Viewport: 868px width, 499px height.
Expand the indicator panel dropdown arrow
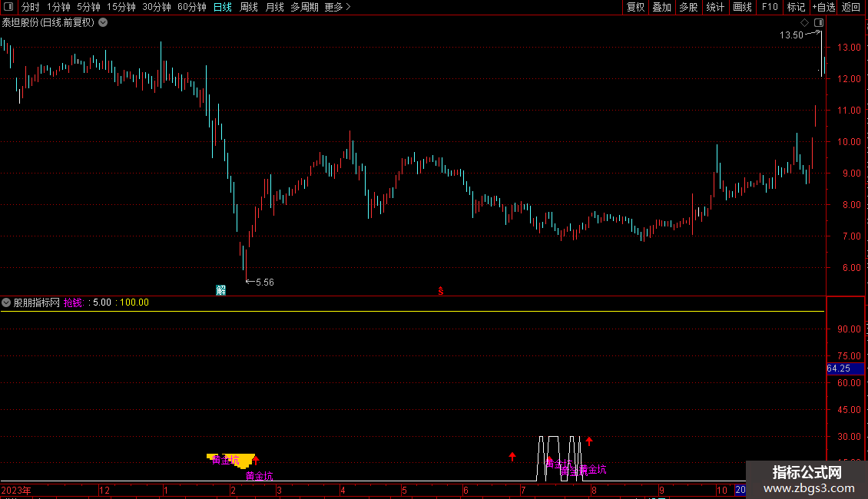6,302
